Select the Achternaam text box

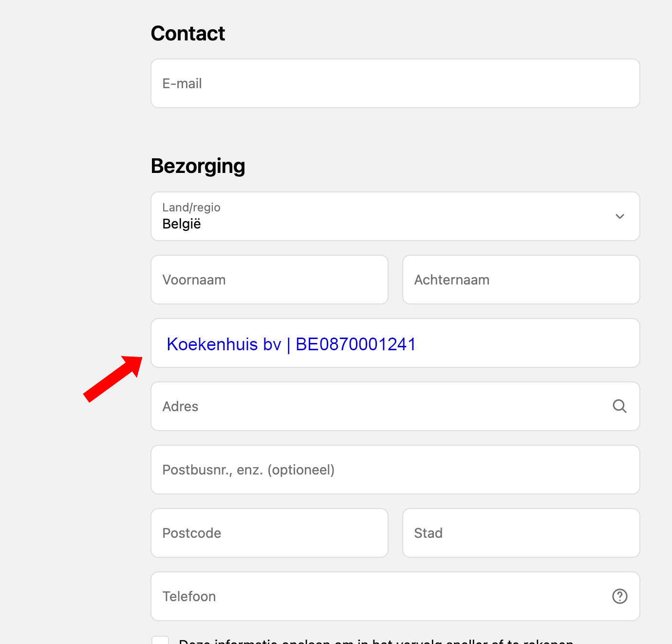point(521,280)
